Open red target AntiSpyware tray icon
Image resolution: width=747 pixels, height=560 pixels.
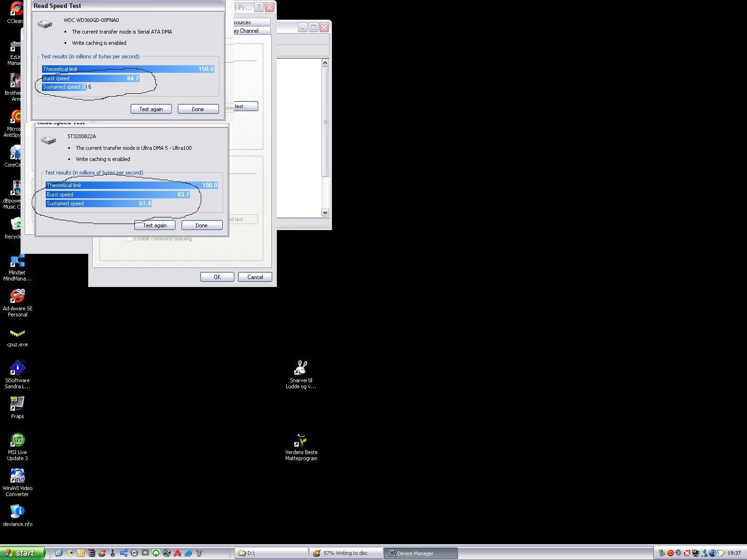pos(670,553)
